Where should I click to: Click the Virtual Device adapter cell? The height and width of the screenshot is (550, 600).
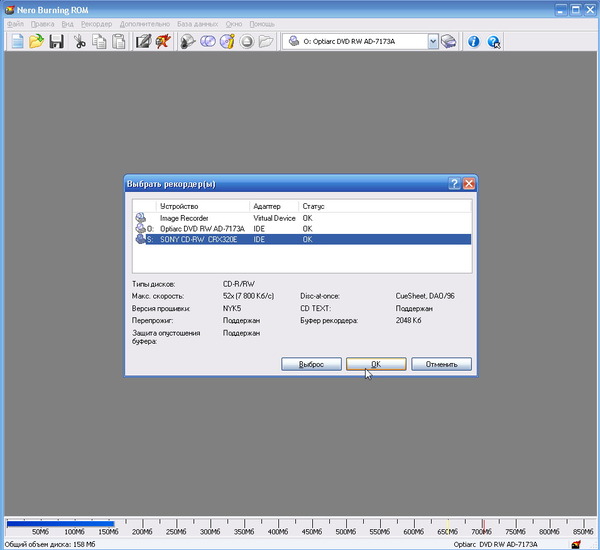[274, 218]
